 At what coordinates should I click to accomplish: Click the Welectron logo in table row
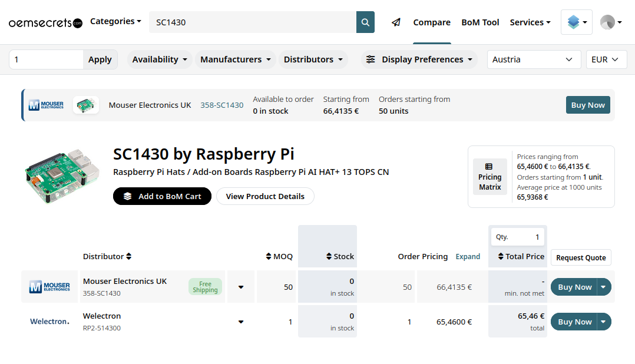[x=49, y=322]
